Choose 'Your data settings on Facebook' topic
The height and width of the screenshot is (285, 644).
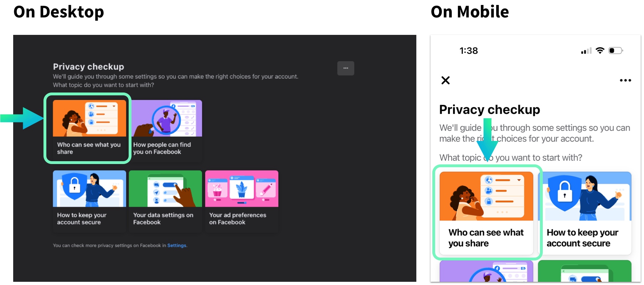[x=165, y=200]
